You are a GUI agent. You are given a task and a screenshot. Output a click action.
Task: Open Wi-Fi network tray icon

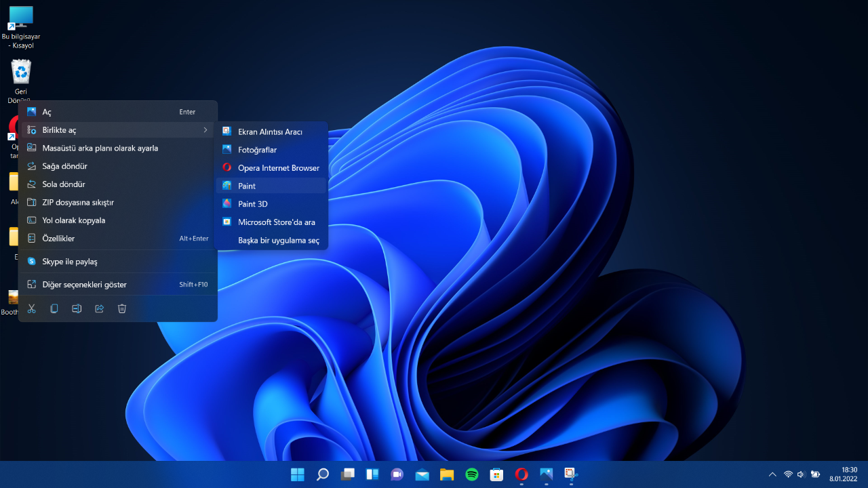point(788,474)
